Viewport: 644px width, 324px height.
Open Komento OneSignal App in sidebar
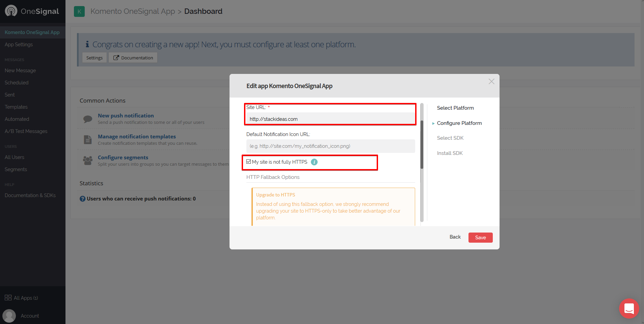point(33,32)
